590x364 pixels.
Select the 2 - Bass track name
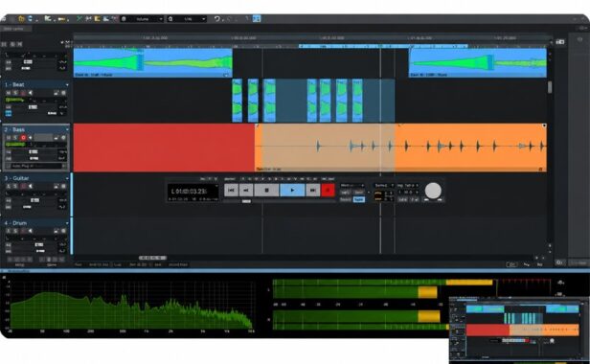[14, 129]
